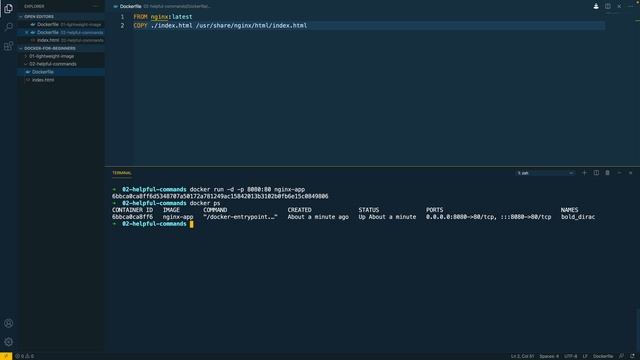Click the yellow remote indicator in status bar

(x=6, y=356)
